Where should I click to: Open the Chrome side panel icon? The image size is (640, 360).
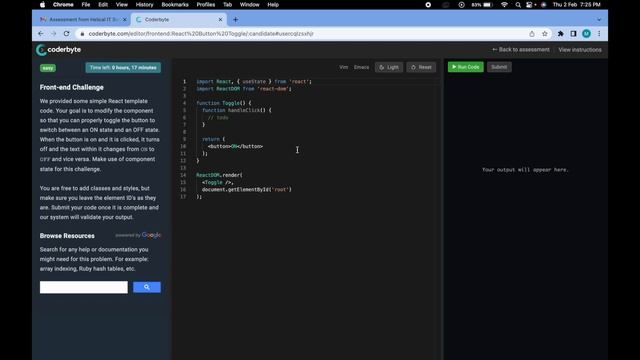(573, 34)
